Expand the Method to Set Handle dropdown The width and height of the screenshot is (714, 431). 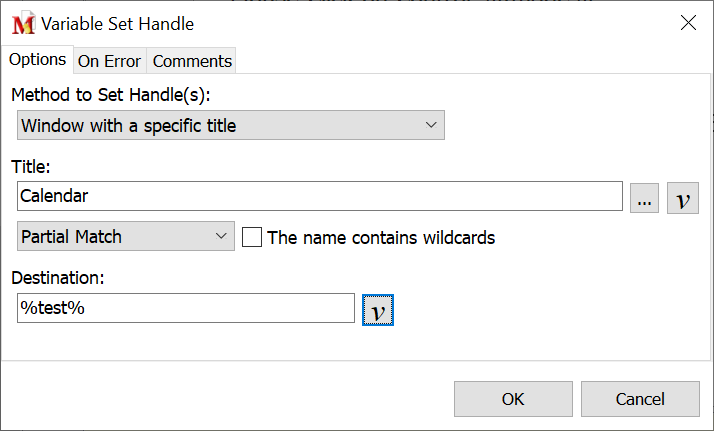pos(231,125)
